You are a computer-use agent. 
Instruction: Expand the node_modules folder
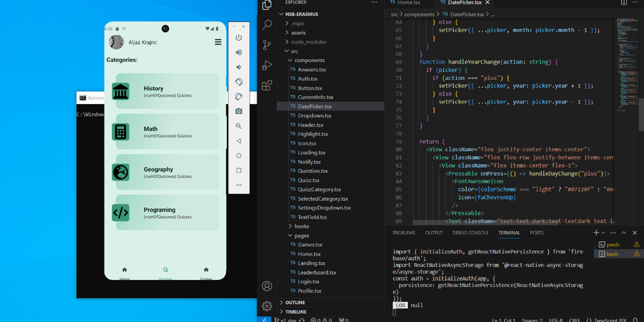pos(308,42)
